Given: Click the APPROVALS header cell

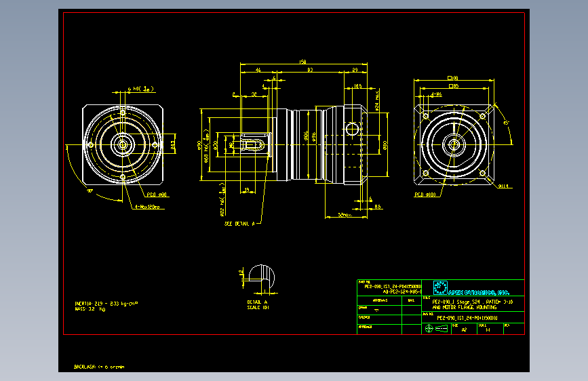Looking at the screenshot, I should click(380, 301).
